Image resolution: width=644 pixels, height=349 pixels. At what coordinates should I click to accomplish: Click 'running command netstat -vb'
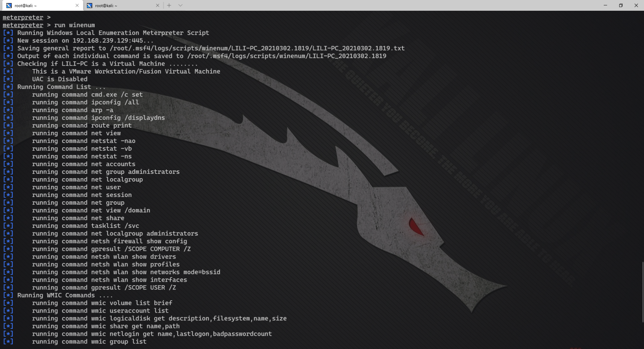tap(82, 149)
